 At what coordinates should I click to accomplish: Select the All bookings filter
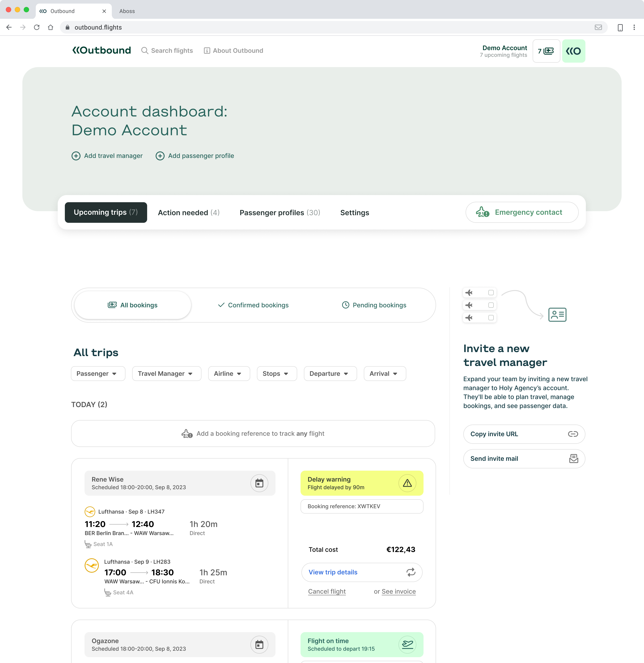coord(133,305)
